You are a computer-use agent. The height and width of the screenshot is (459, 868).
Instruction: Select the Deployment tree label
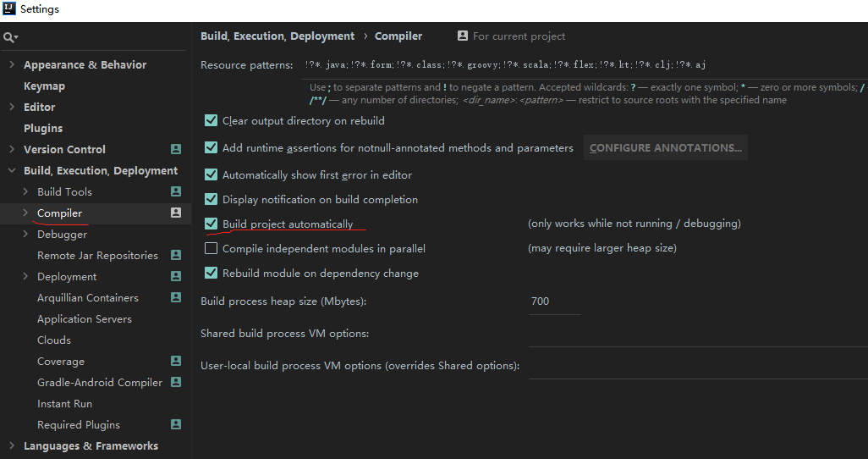click(x=67, y=277)
